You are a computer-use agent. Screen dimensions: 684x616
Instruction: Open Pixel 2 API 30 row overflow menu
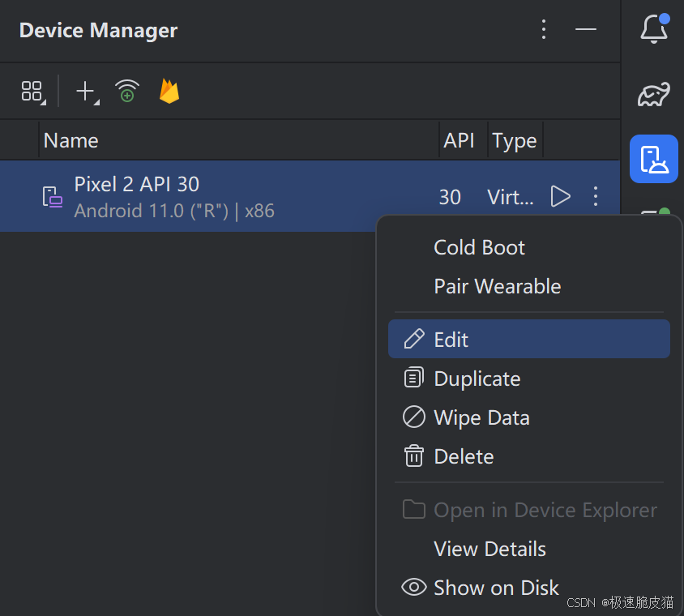596,196
